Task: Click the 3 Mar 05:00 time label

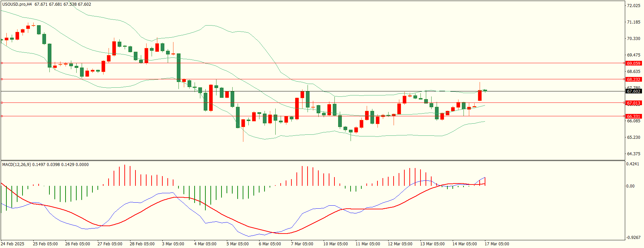Action: [173, 244]
